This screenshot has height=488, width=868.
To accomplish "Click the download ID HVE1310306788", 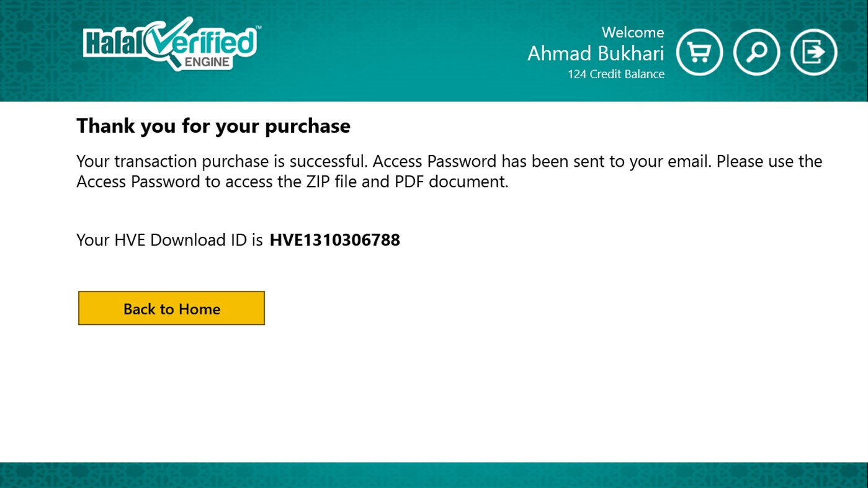I will click(x=334, y=240).
